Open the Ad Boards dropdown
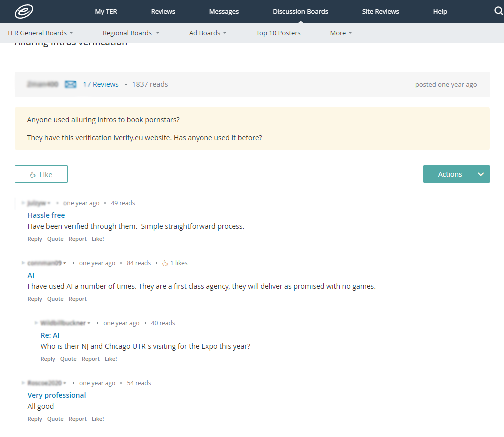Viewport: 504px width, 437px height. coord(208,33)
